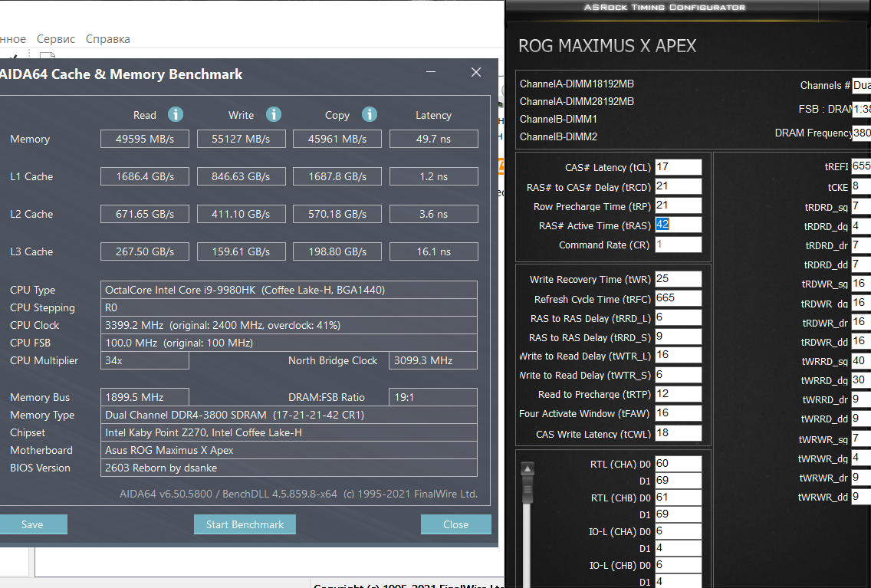
Task: Click the Read to Precharge (tRTP) field
Action: (679, 394)
